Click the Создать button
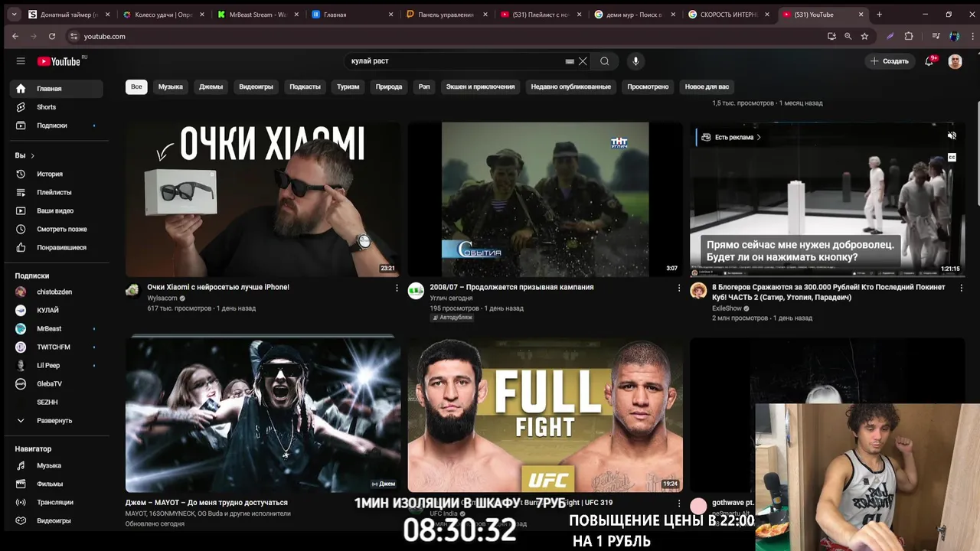980x551 pixels. [x=889, y=61]
